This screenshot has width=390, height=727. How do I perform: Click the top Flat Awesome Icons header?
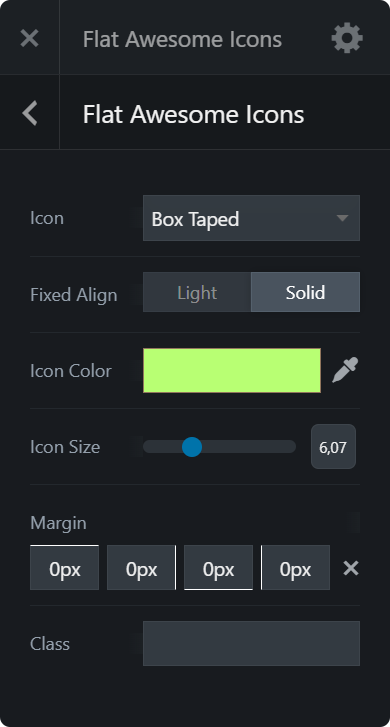(x=182, y=39)
